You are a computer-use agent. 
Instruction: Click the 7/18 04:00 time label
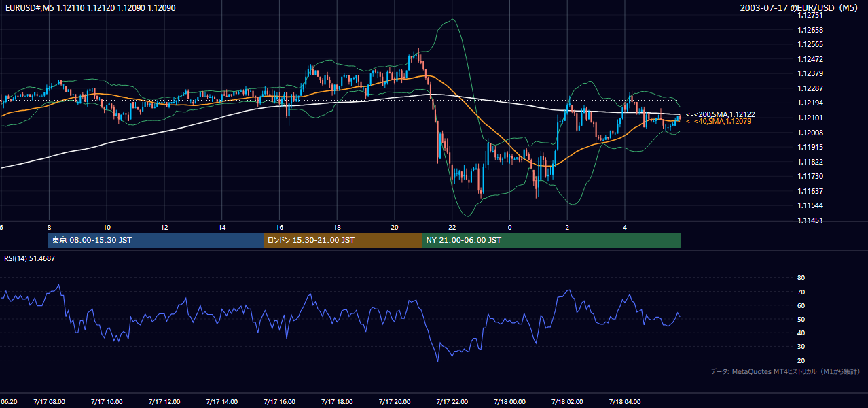(625, 402)
